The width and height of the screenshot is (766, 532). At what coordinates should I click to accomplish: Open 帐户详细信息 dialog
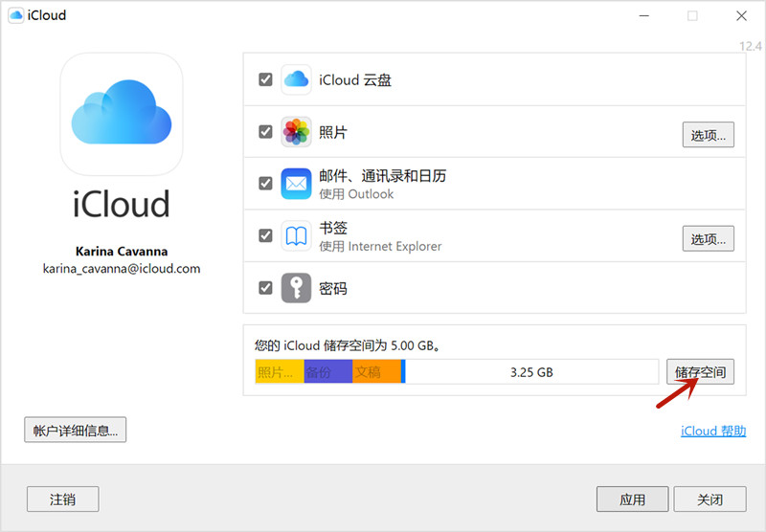pos(76,430)
